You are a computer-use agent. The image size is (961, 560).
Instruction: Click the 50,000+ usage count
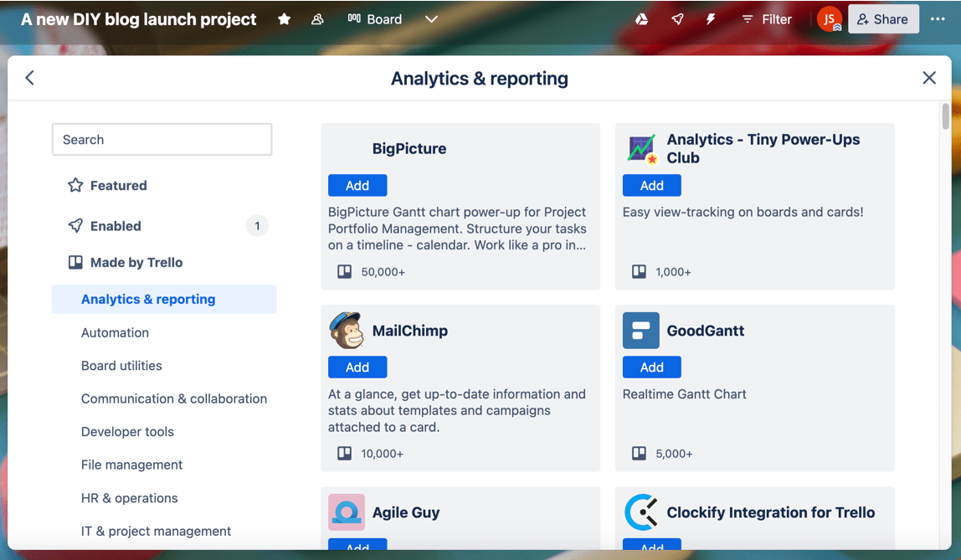(x=383, y=272)
